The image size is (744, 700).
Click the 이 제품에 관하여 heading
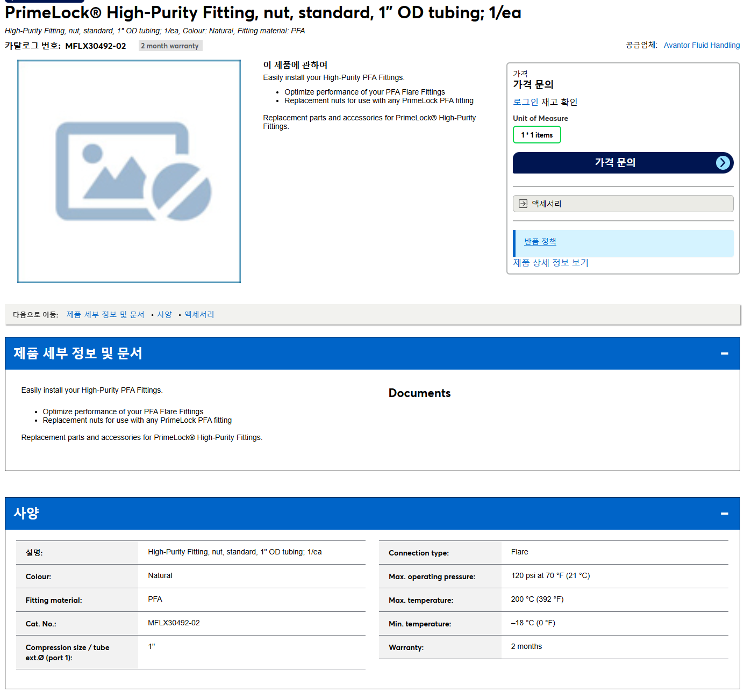(x=295, y=65)
